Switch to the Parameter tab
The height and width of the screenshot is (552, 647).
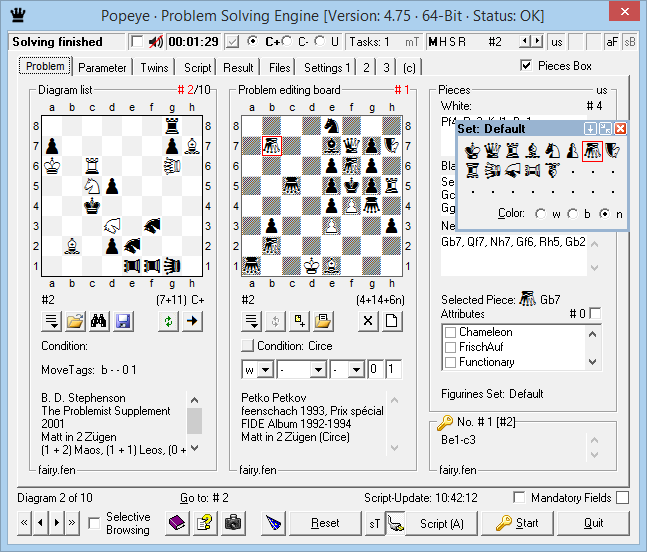[x=102, y=67]
